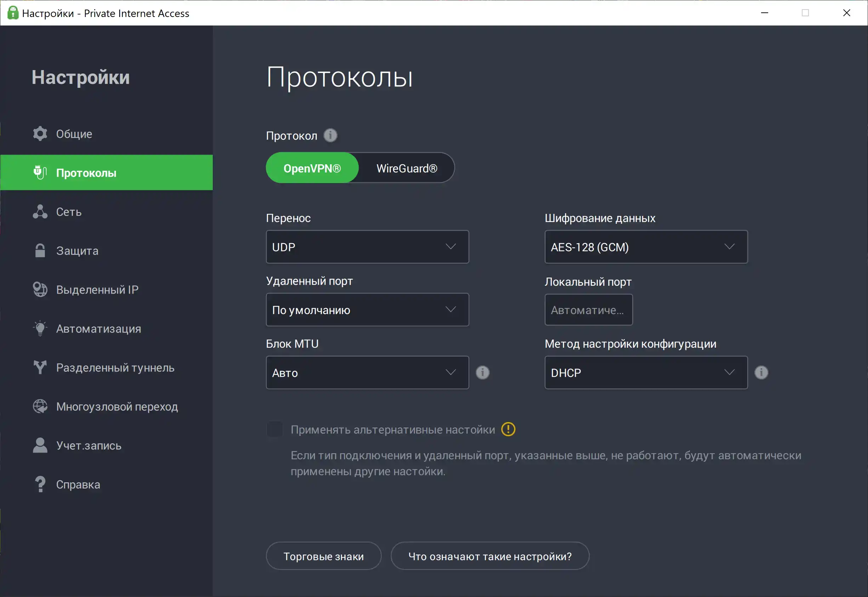Click the globe icon beside Выделенный IP
Screen dimensions: 868x597
(x=40, y=290)
